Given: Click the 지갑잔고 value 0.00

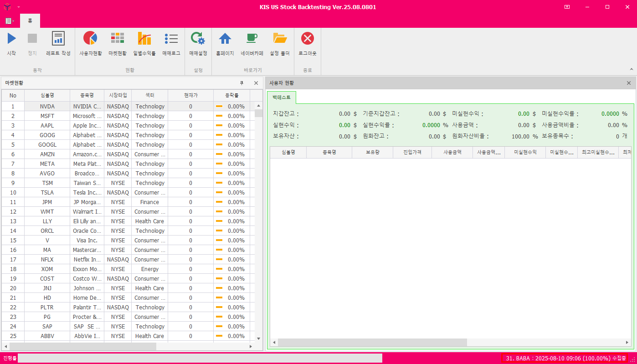Looking at the screenshot, I should tap(345, 113).
